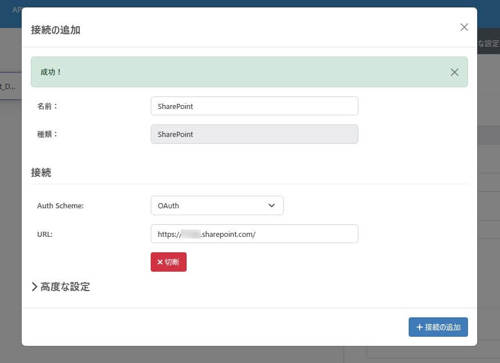
Task: Click the X icon on 切断 button
Action: tap(160, 262)
